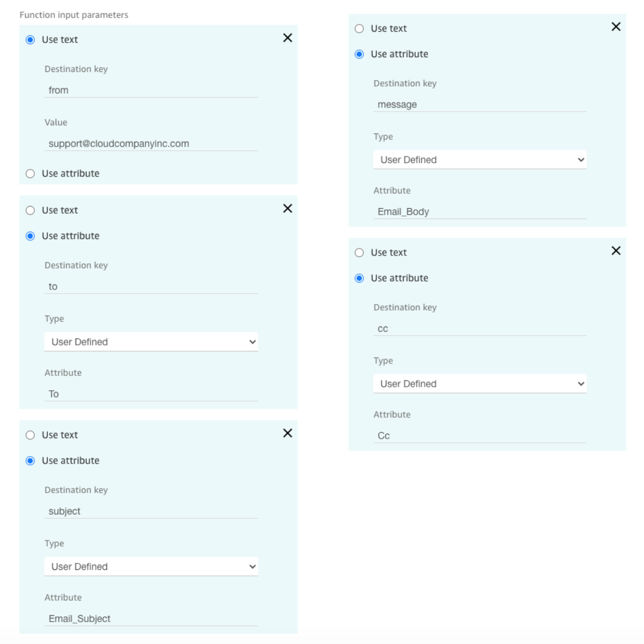644x644 pixels.
Task: Click the Destination key field containing 'from'
Action: pos(151,90)
